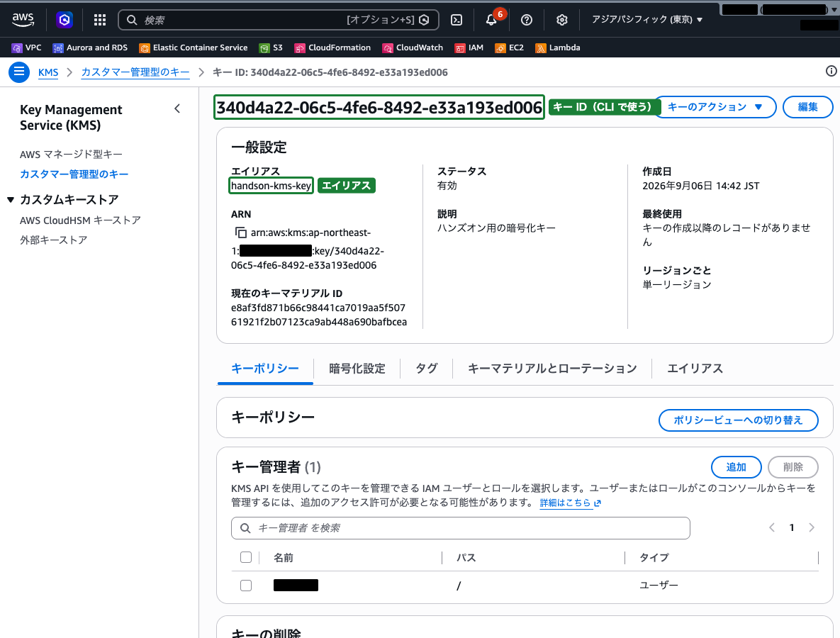Switch to the 暗号化設定 tab
The width and height of the screenshot is (840, 638).
click(x=357, y=369)
